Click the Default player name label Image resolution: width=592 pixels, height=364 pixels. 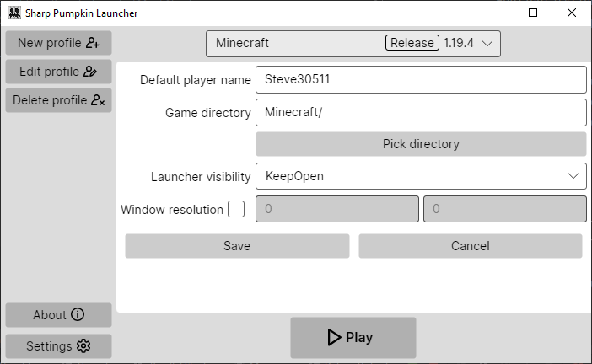click(195, 80)
